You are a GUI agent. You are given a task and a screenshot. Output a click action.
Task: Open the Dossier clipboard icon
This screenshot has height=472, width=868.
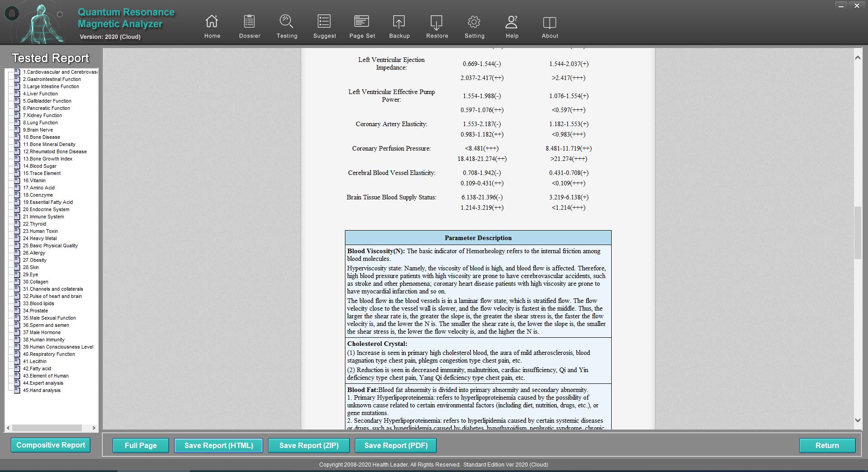[250, 22]
